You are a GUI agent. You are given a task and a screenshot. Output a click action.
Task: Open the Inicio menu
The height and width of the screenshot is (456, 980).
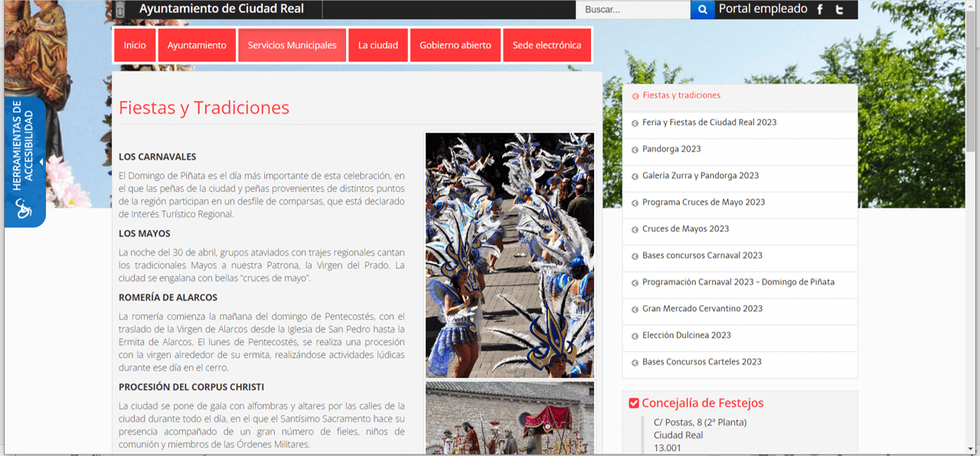click(135, 45)
